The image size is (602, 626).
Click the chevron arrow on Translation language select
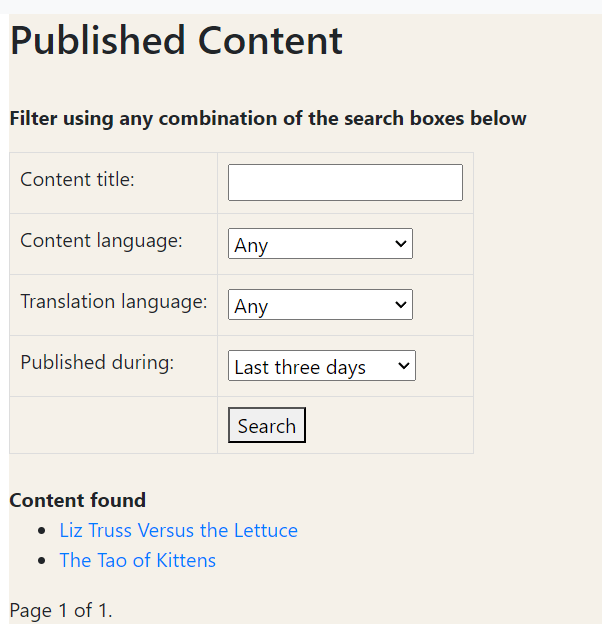[x=400, y=305]
